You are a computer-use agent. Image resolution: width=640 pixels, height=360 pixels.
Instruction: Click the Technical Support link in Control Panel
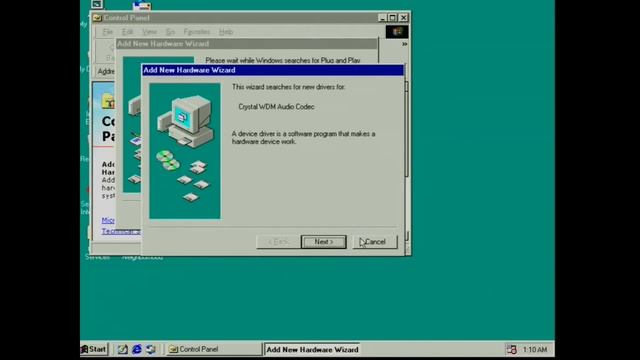tap(121, 231)
